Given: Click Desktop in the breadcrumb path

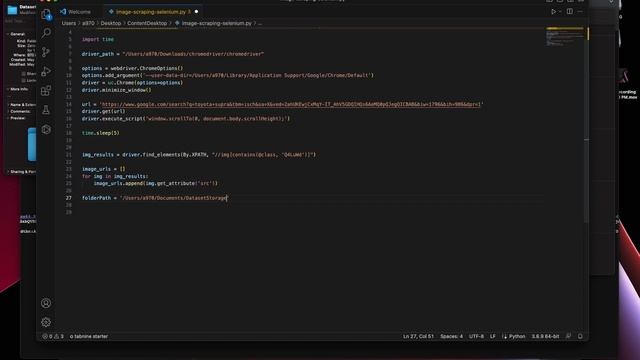Looking at the screenshot, I should 111,23.
